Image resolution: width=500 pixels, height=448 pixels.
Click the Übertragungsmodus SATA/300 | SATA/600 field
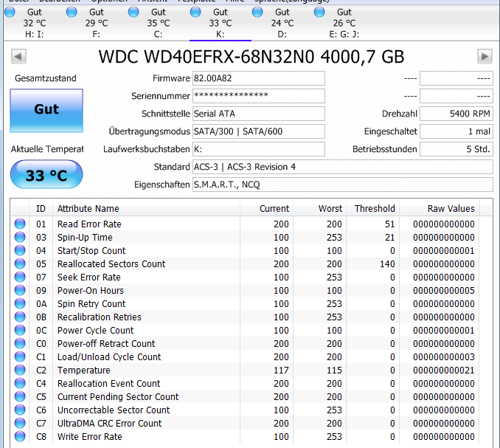point(259,131)
